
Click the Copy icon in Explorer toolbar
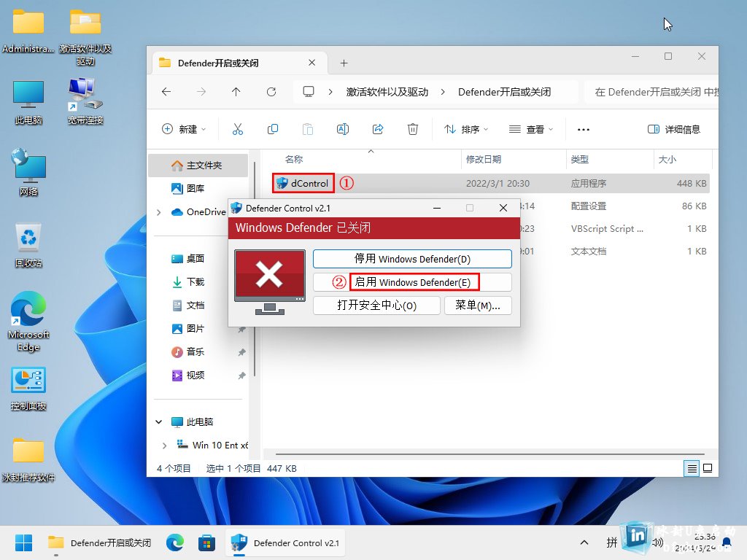pyautogui.click(x=273, y=129)
